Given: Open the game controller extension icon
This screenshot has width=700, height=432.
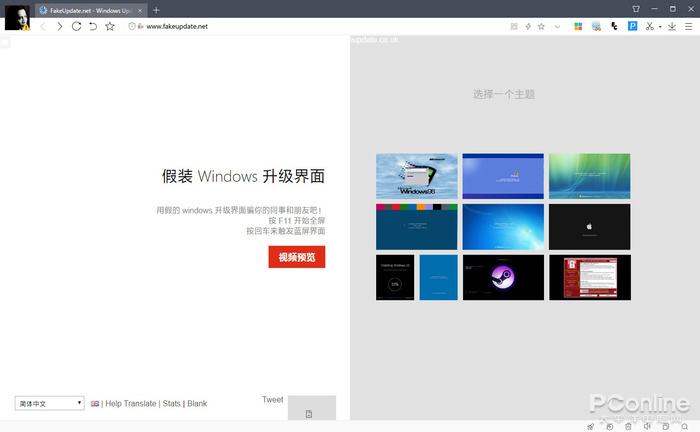Looking at the screenshot, I should tap(596, 26).
